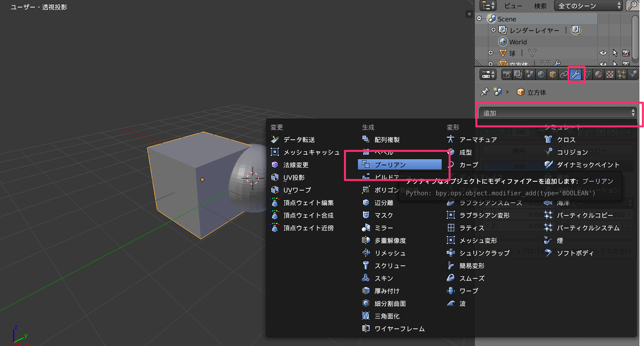Viewport: 644px width, 346px height.
Task: Click the mesh data icon beside 球
Action: pos(532,53)
